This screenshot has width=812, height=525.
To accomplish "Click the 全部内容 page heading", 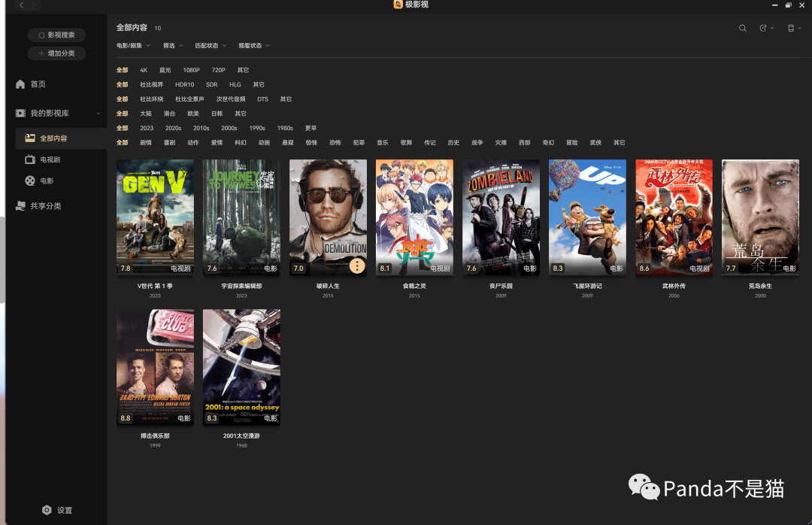I will click(132, 28).
